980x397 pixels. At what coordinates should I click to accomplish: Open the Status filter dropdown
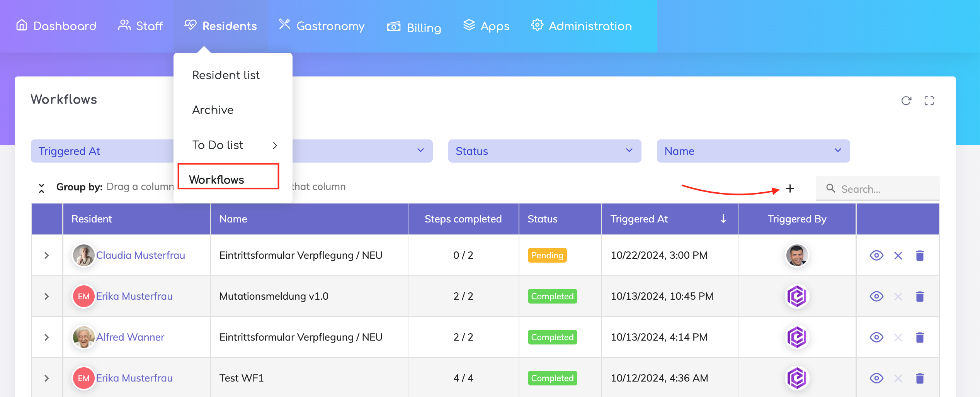click(544, 151)
